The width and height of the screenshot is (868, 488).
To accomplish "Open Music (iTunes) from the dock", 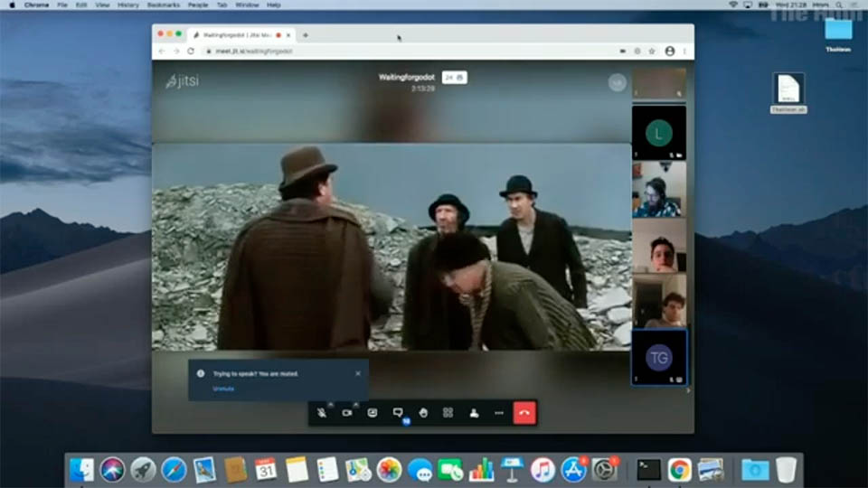I will click(x=542, y=470).
